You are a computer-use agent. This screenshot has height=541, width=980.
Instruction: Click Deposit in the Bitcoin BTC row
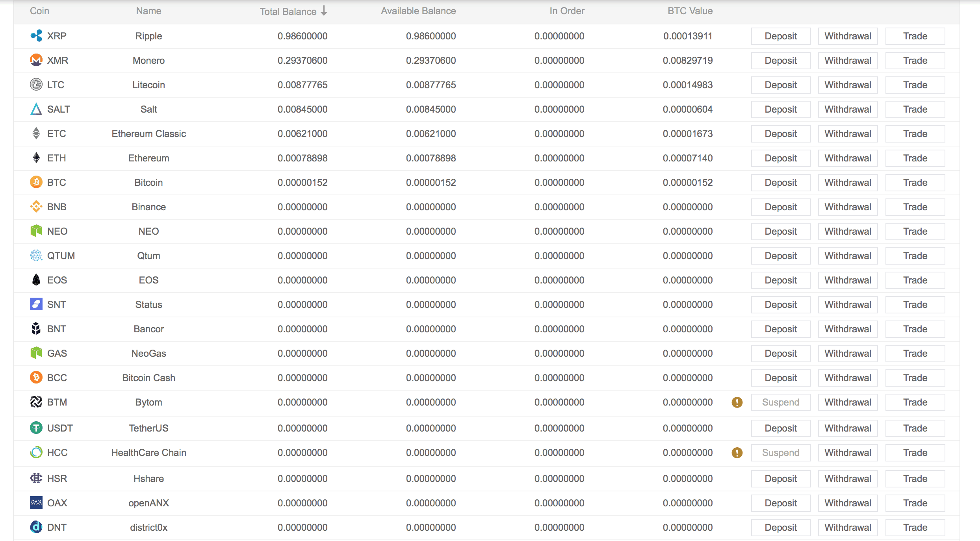(781, 183)
